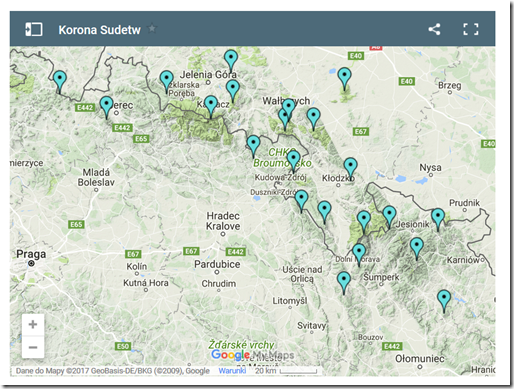Click the Bouzov town label
This screenshot has height=389, width=514.
point(370,337)
